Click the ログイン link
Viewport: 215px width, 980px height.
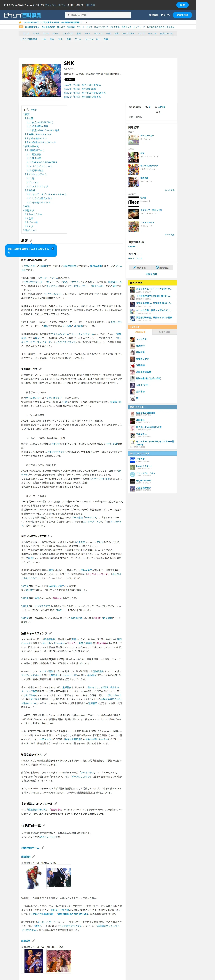166,15
